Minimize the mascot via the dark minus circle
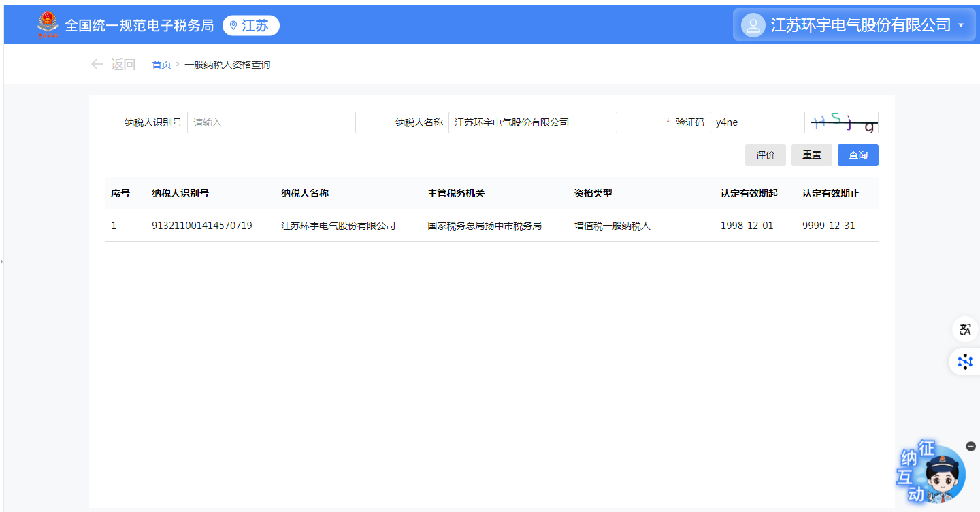The height and width of the screenshot is (512, 980). (970, 446)
